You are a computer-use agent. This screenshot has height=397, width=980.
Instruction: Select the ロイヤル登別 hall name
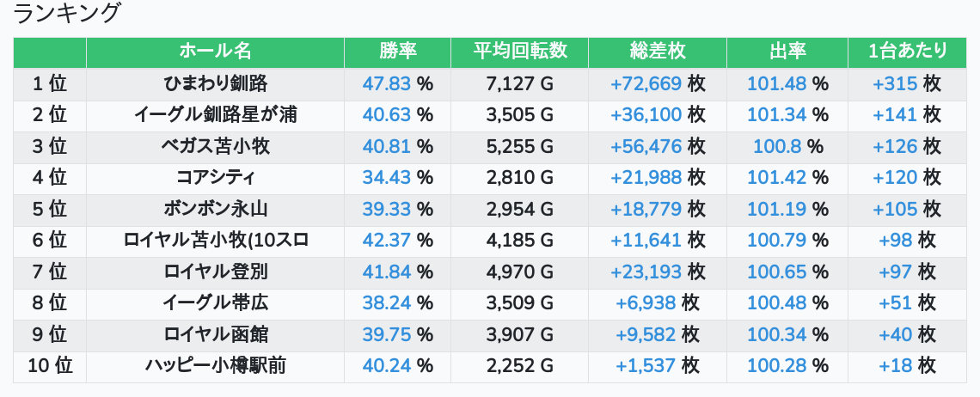[215, 272]
